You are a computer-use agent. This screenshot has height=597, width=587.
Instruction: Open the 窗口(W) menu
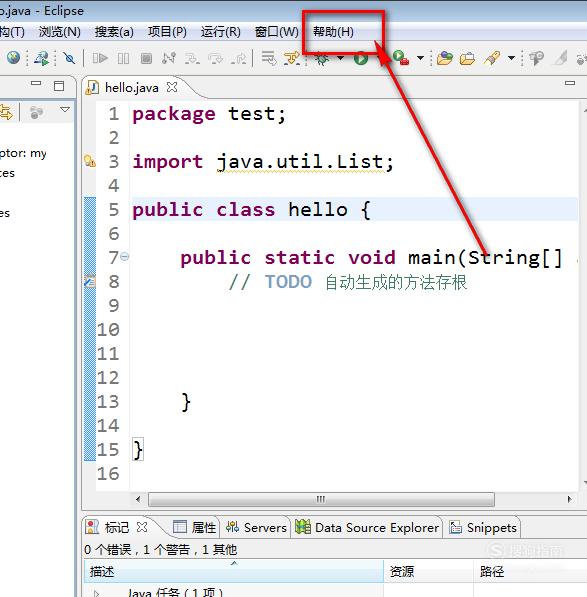(276, 32)
